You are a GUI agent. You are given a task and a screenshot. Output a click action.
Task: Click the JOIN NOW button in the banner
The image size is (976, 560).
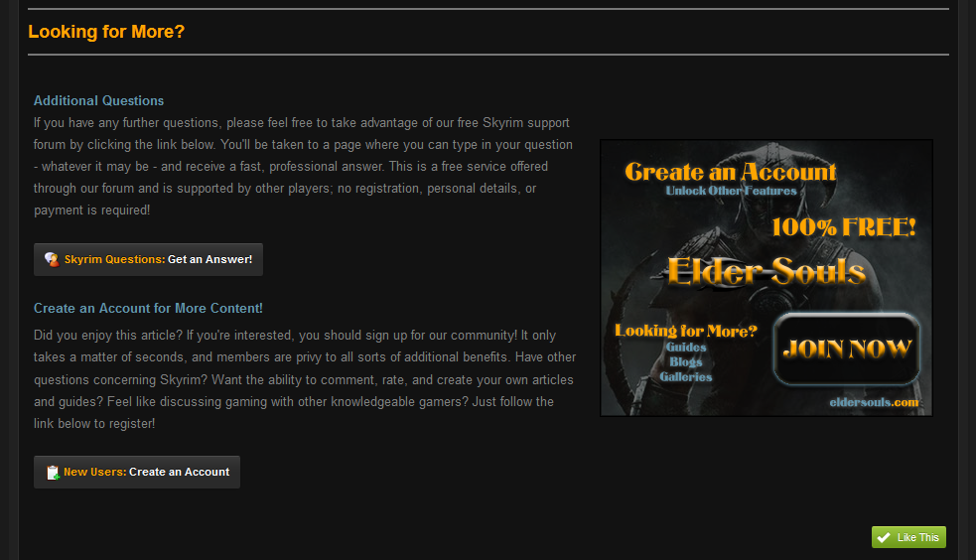click(847, 349)
